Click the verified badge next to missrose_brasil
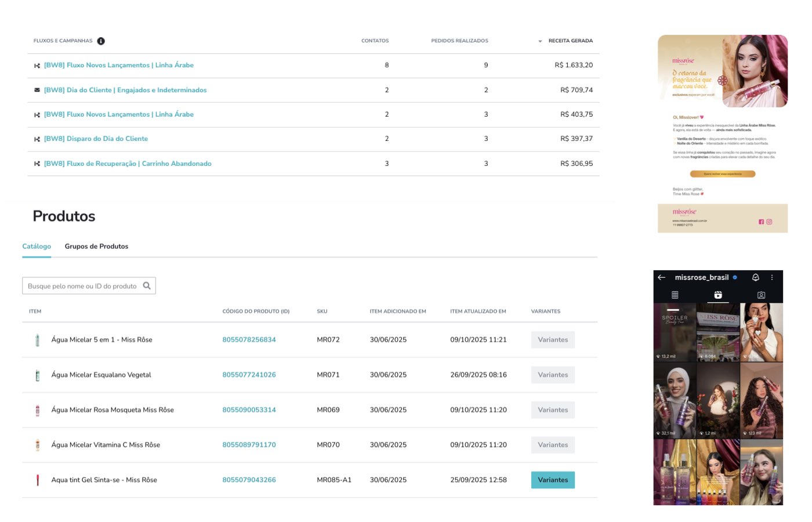Viewport: 812px width, 522px height. tap(735, 277)
